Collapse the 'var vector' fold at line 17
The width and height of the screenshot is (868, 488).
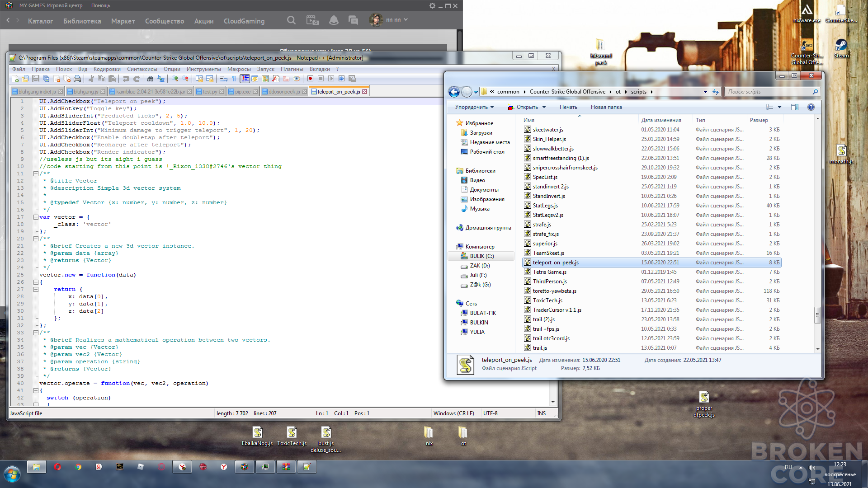point(36,217)
